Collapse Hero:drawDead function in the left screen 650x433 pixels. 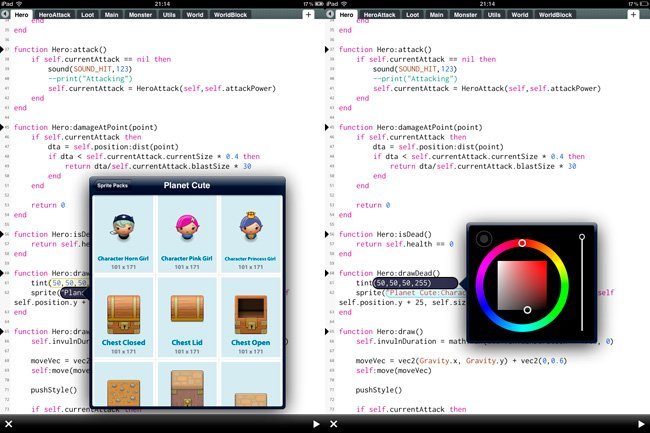tap(2, 273)
